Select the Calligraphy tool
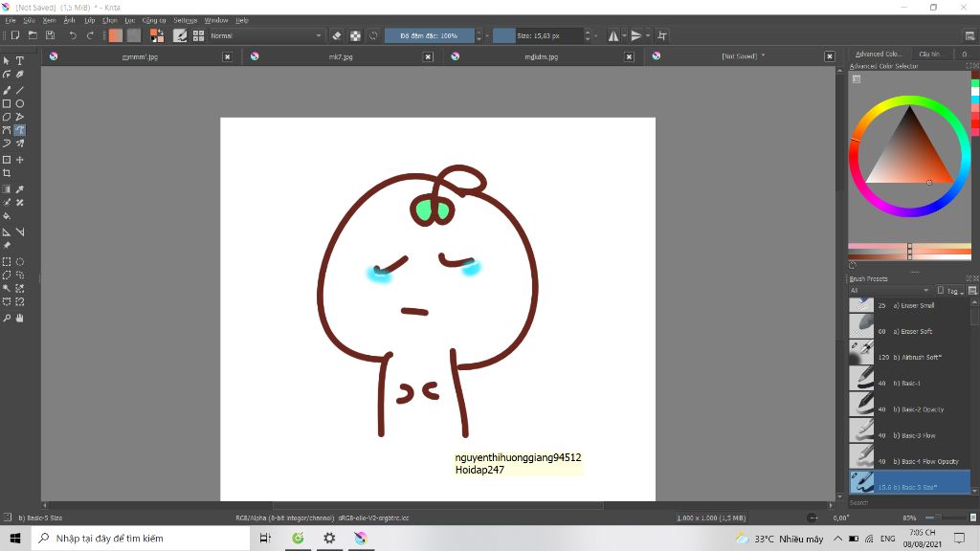This screenshot has height=551, width=980. [x=20, y=75]
